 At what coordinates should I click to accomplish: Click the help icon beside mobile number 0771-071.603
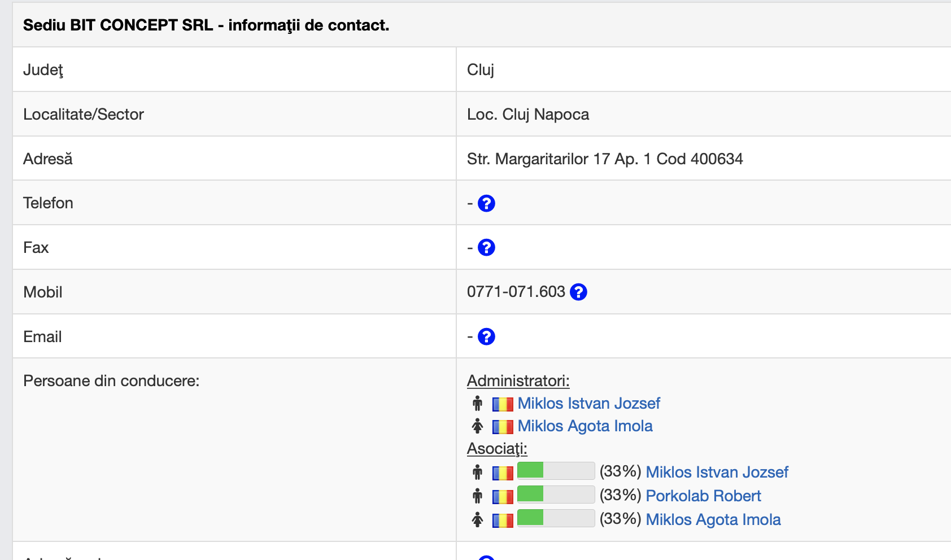[x=578, y=292]
